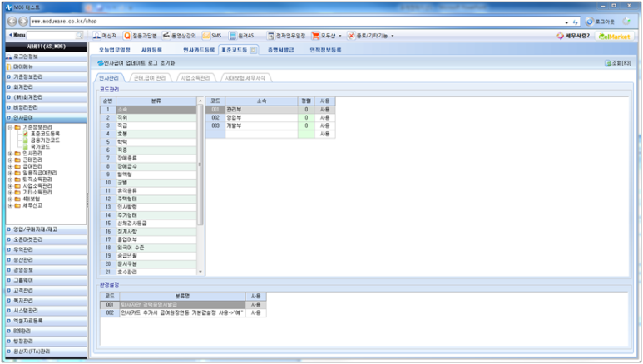Select the 환경설정 row with code 002
This screenshot has height=364, width=643.
click(x=183, y=312)
